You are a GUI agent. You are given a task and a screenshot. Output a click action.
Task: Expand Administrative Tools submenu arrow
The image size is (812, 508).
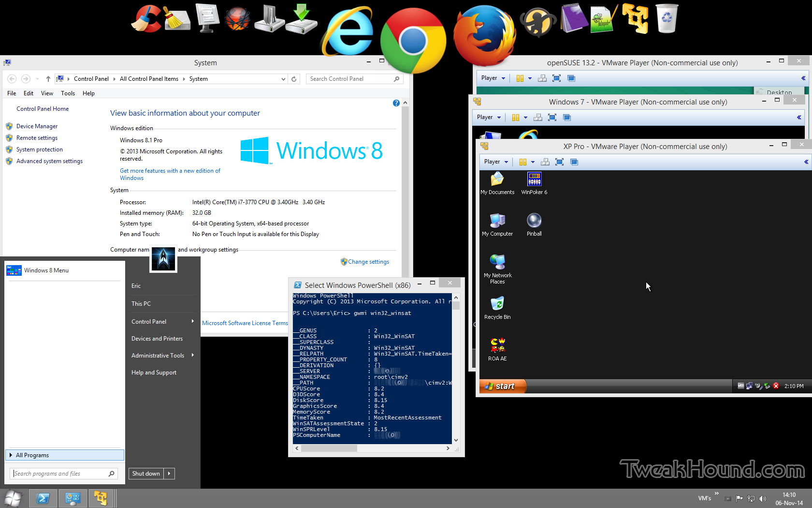[193, 355]
